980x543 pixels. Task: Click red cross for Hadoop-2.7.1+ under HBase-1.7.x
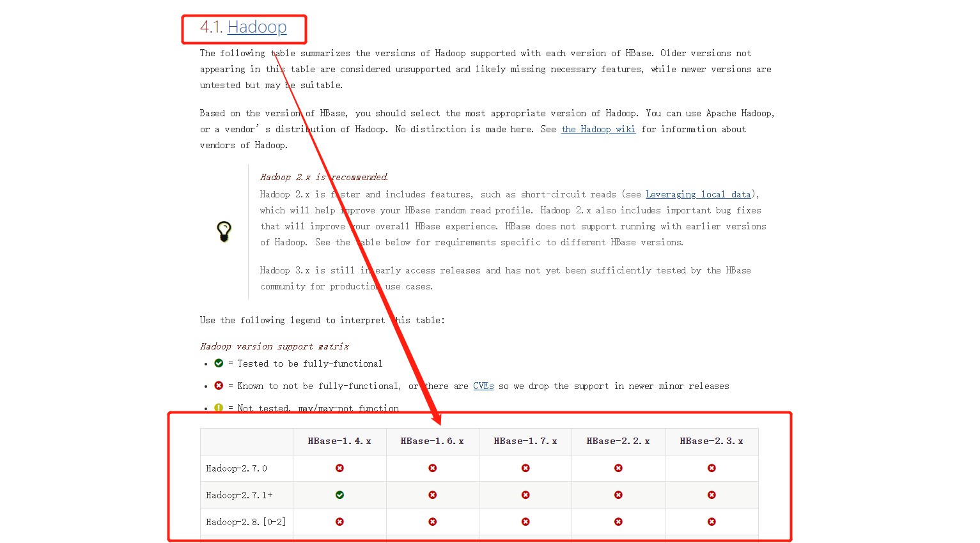[525, 495]
